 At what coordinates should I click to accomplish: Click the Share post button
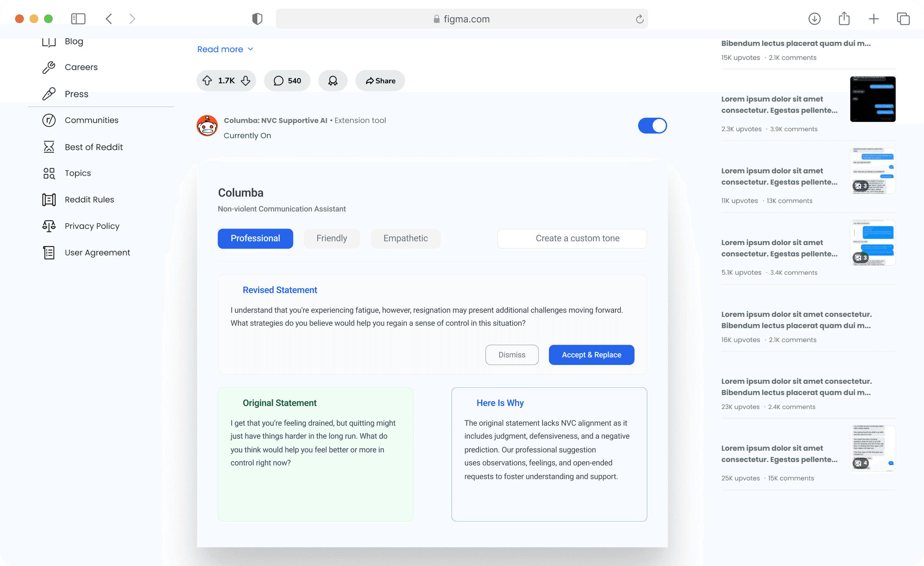click(x=380, y=80)
